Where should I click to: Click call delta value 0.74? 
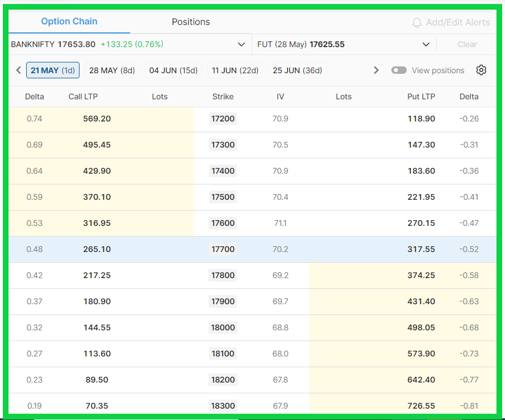(x=35, y=119)
